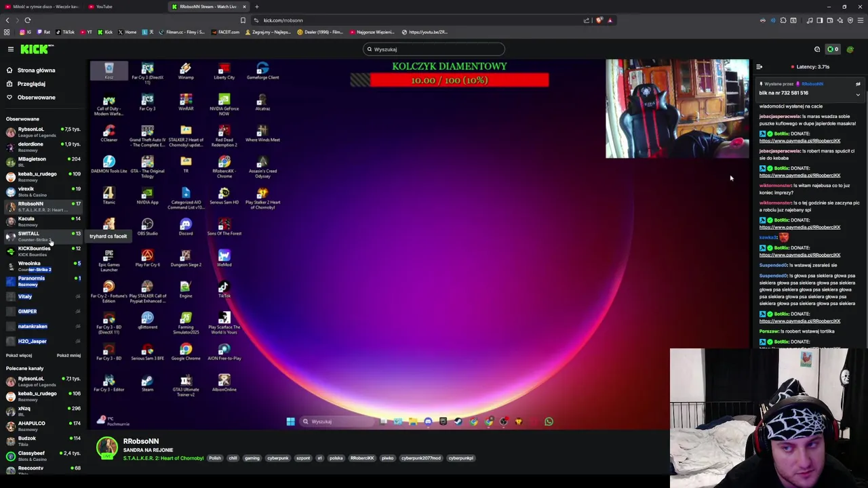
Task: Switch to the YouTube browser tab
Action: click(125, 7)
